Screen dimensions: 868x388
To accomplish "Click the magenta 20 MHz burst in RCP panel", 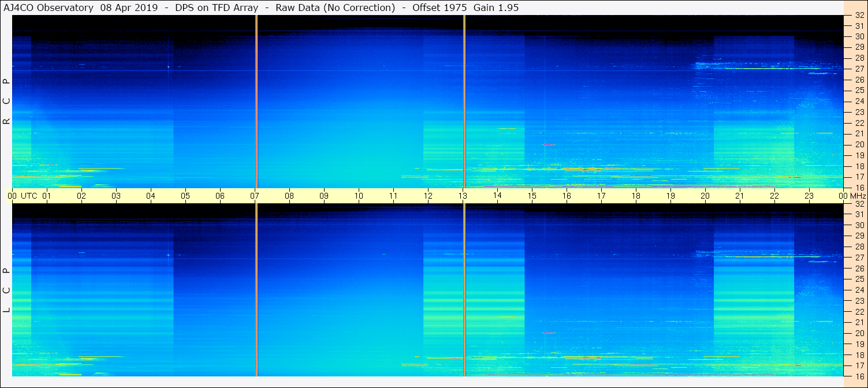I will [549, 144].
